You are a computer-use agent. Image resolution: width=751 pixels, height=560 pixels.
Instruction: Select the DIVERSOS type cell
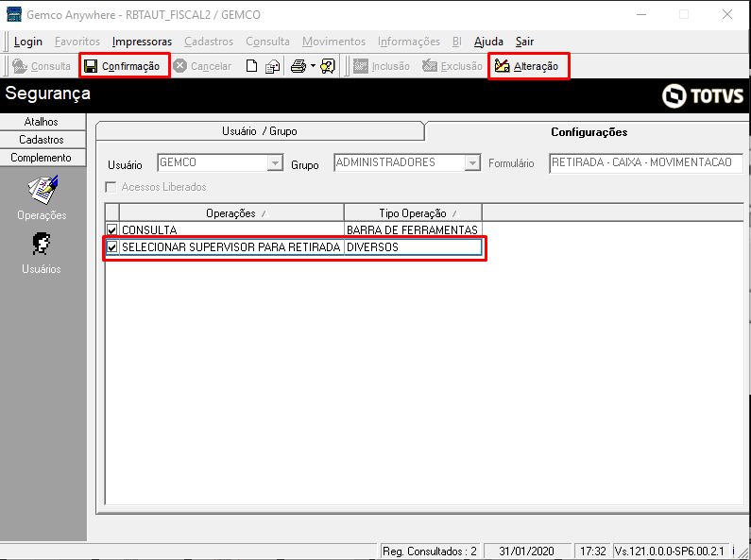click(x=413, y=247)
